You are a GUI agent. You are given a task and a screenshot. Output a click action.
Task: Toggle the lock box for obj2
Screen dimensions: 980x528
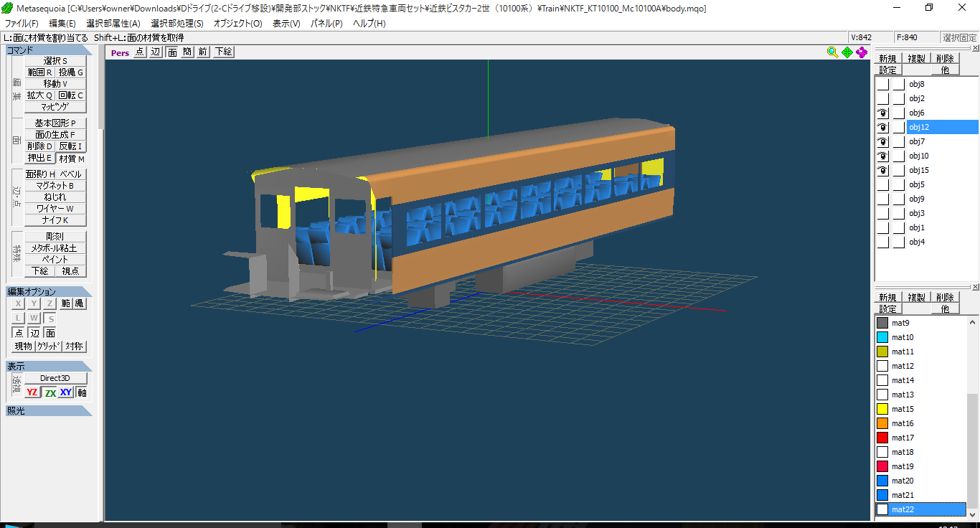coord(899,98)
